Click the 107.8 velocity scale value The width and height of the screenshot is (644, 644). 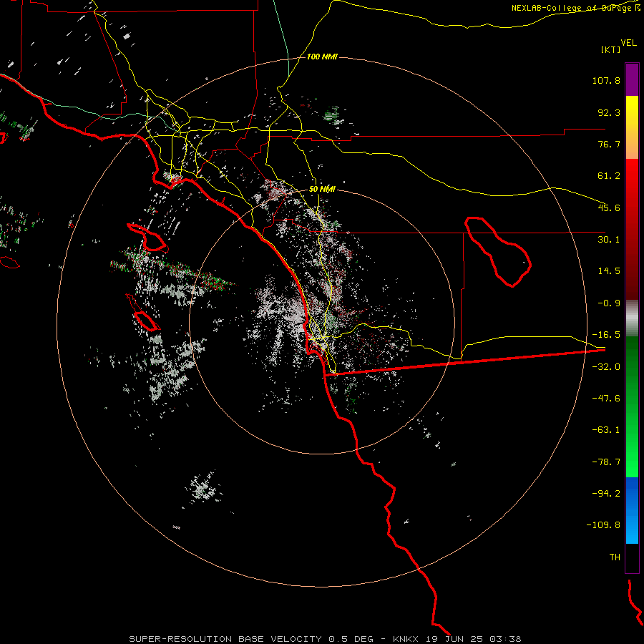pos(606,80)
